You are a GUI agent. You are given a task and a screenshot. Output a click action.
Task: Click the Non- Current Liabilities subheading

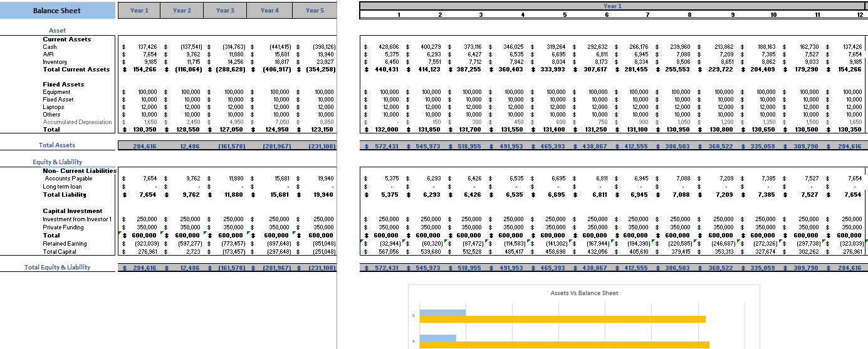pos(80,170)
